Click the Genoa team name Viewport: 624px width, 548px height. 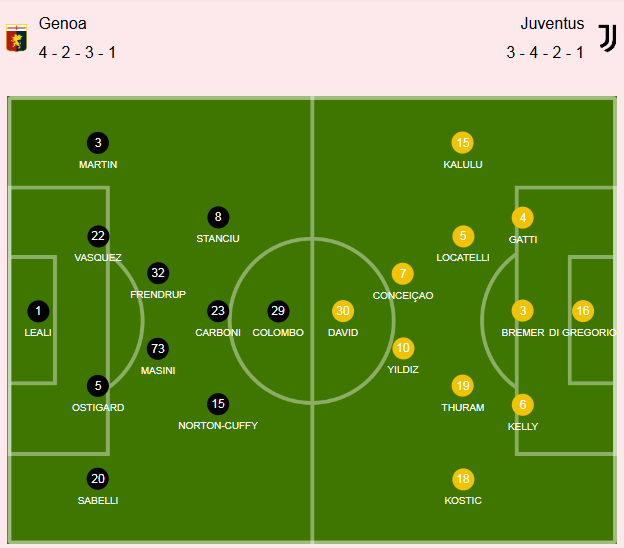pos(63,23)
